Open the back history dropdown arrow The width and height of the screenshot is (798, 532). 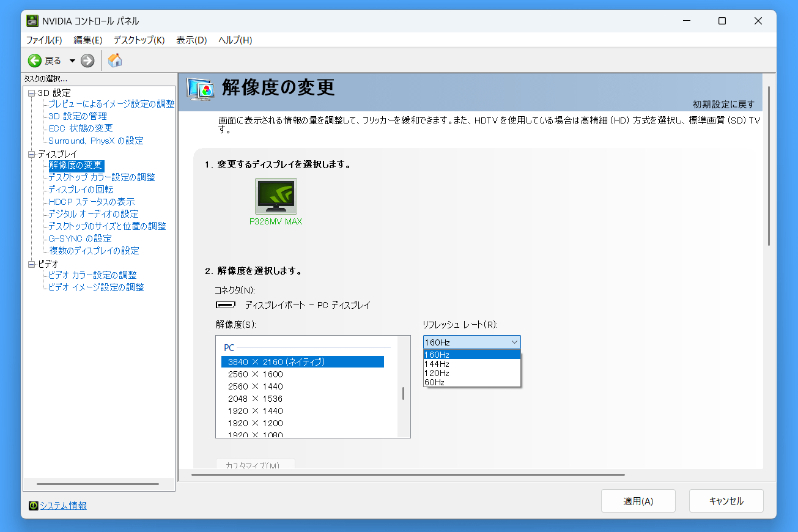pos(72,61)
